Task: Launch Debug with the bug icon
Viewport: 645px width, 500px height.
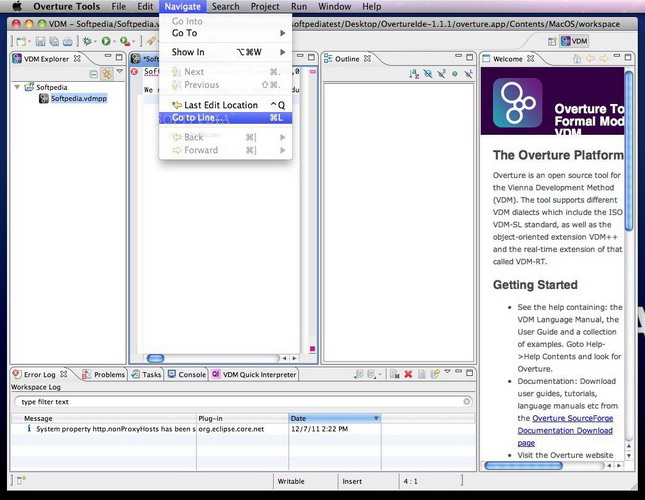Action: point(87,41)
